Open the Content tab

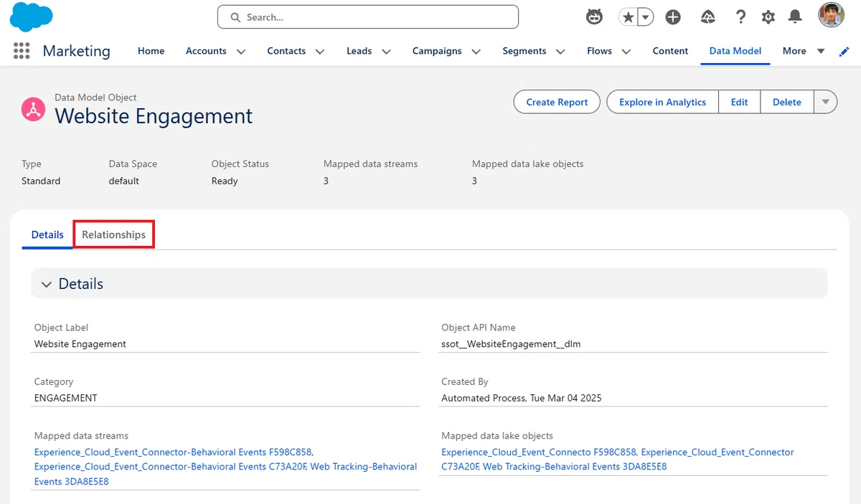pyautogui.click(x=670, y=51)
